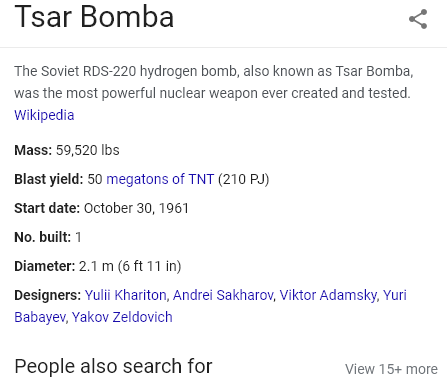Click the Babayev designer link text
The width and height of the screenshot is (447, 380).
point(40,317)
